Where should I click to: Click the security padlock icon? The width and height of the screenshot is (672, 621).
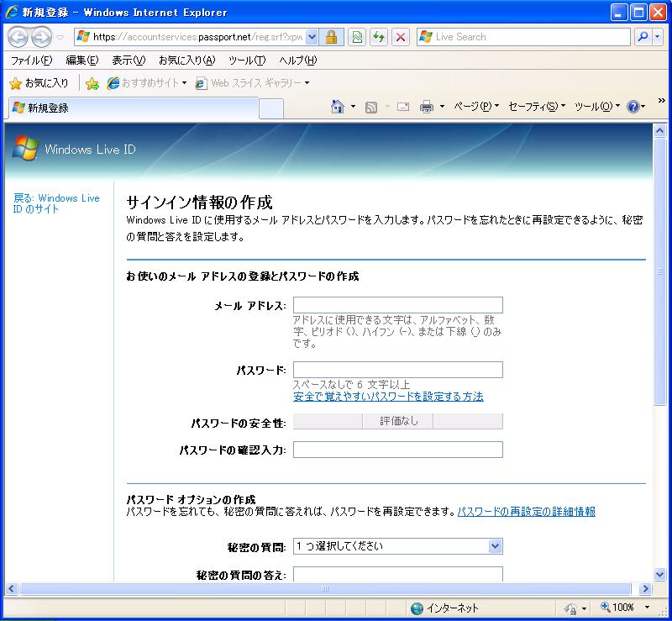331,37
